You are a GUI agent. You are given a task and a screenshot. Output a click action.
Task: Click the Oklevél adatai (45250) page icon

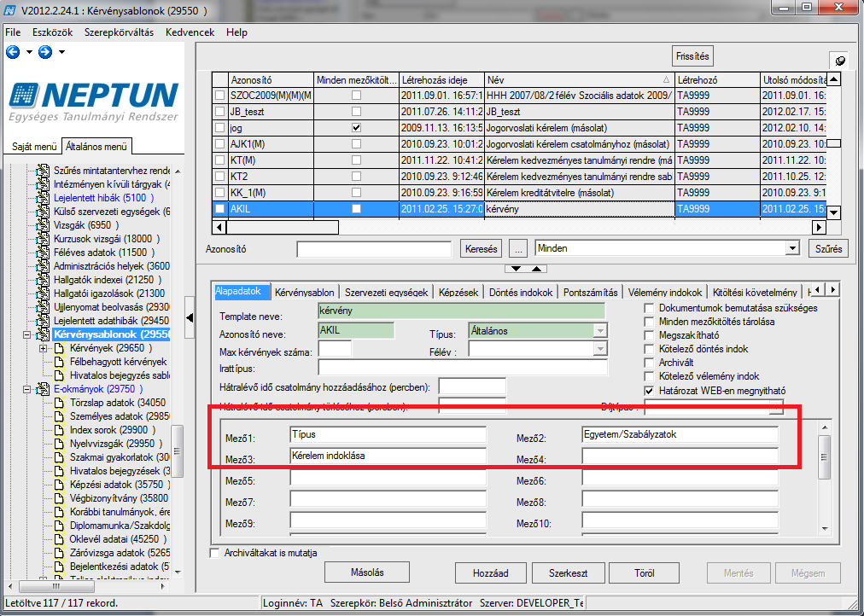tap(60, 539)
